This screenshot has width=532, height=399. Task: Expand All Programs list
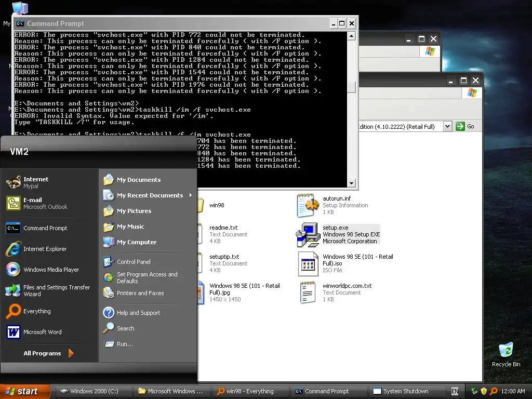(x=48, y=353)
